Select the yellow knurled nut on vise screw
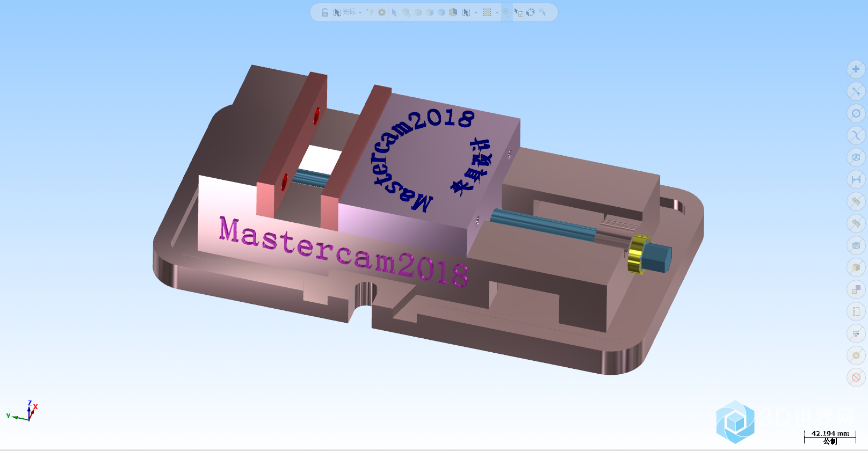 [x=638, y=254]
